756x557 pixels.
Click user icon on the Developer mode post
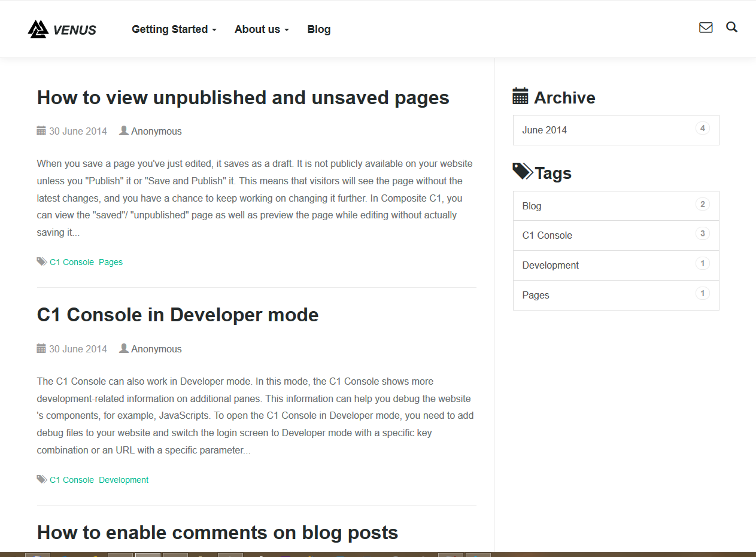tap(124, 349)
